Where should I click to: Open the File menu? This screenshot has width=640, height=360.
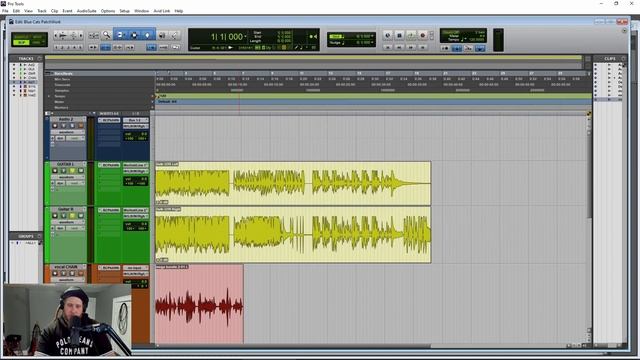coord(5,11)
